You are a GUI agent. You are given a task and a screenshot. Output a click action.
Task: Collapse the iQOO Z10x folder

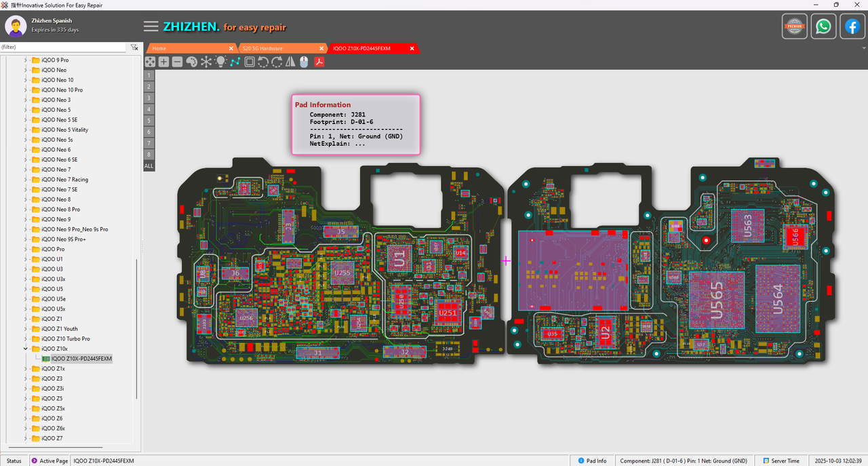pyautogui.click(x=26, y=349)
